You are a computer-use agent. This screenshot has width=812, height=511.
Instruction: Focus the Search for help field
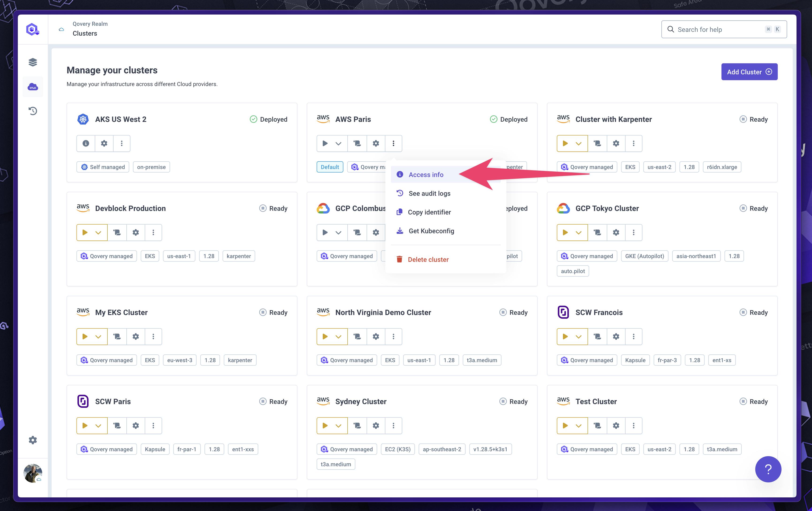click(x=724, y=29)
